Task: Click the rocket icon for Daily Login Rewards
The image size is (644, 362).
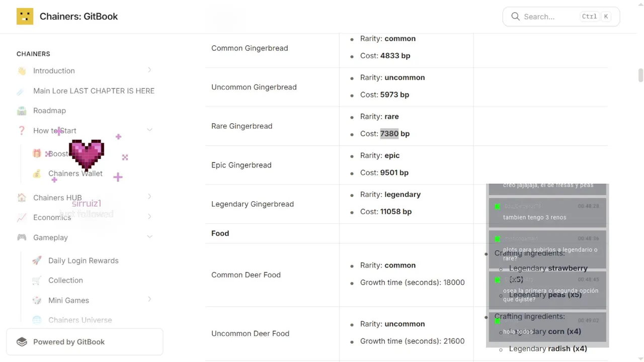Action: (x=37, y=260)
